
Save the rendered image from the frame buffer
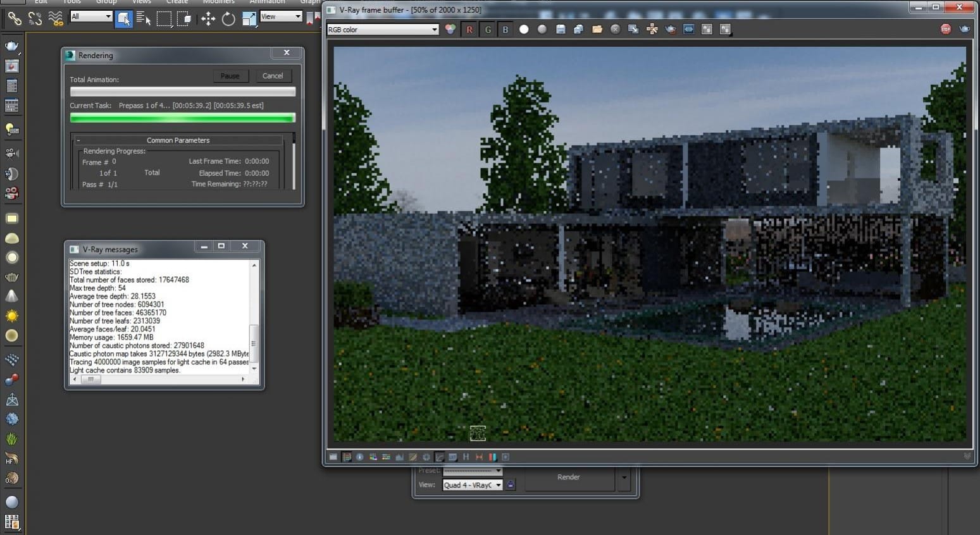[560, 29]
